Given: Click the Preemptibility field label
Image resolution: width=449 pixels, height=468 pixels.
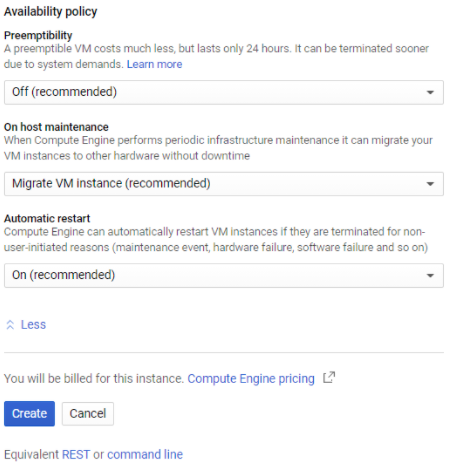Looking at the screenshot, I should 38,35.
